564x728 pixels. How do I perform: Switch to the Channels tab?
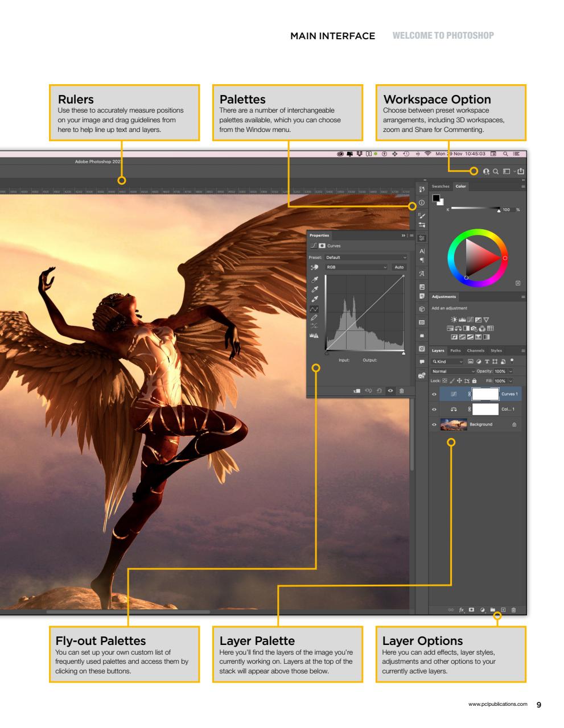point(476,351)
